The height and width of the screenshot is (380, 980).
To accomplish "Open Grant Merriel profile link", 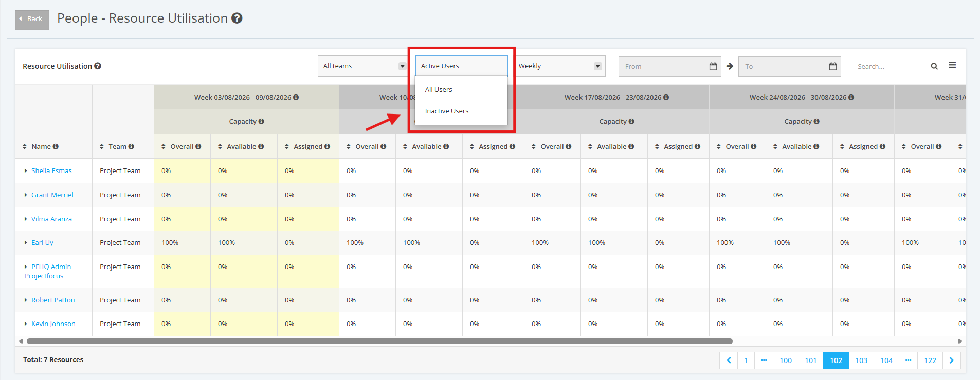I will 52,195.
